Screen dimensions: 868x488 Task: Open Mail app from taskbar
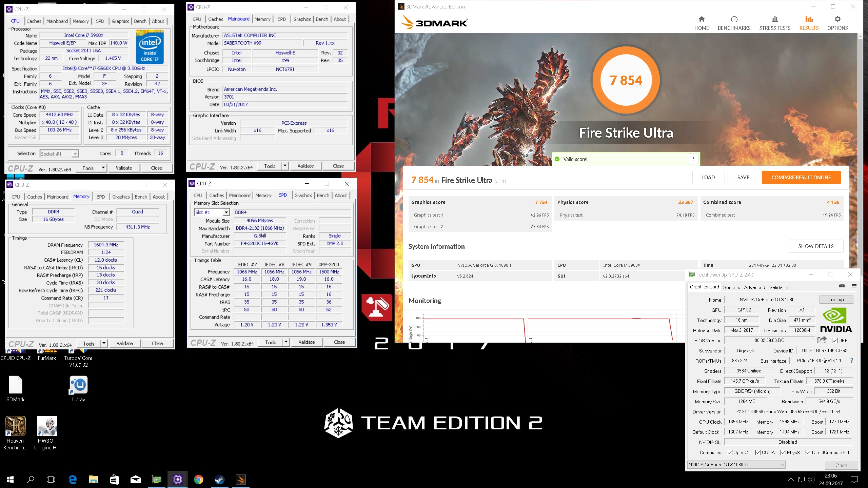click(x=136, y=480)
